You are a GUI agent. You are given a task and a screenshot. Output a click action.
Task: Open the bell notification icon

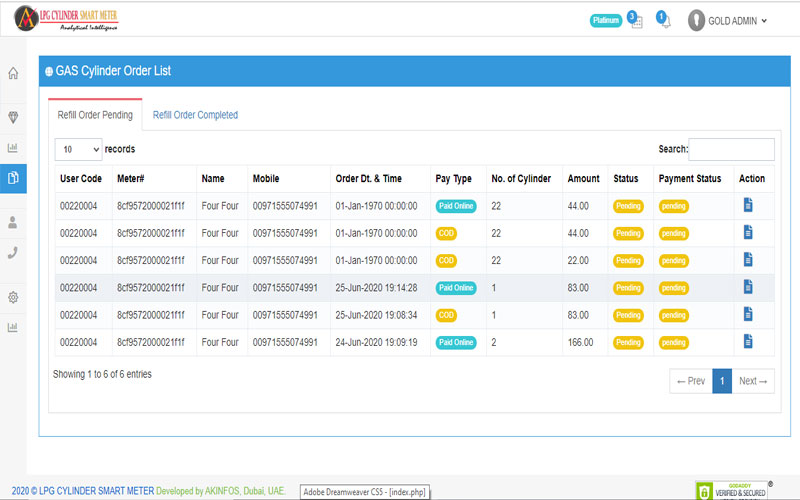click(664, 20)
